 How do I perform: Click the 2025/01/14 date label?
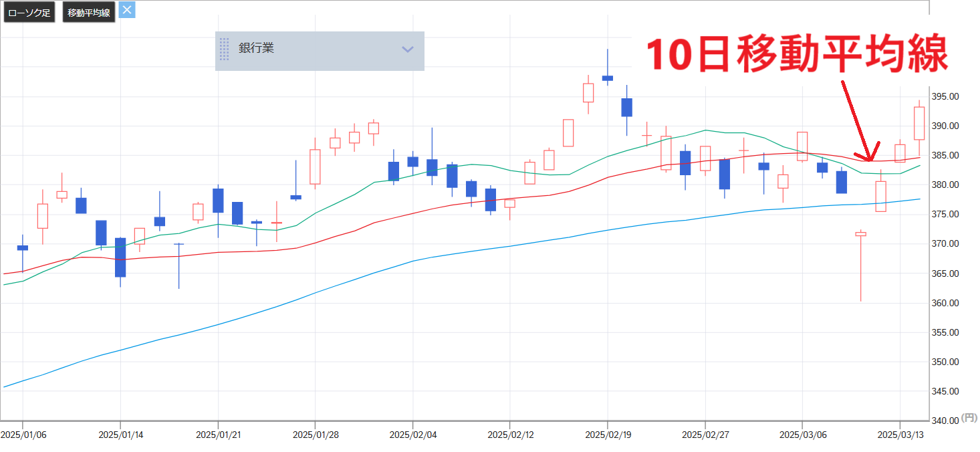pos(120,435)
